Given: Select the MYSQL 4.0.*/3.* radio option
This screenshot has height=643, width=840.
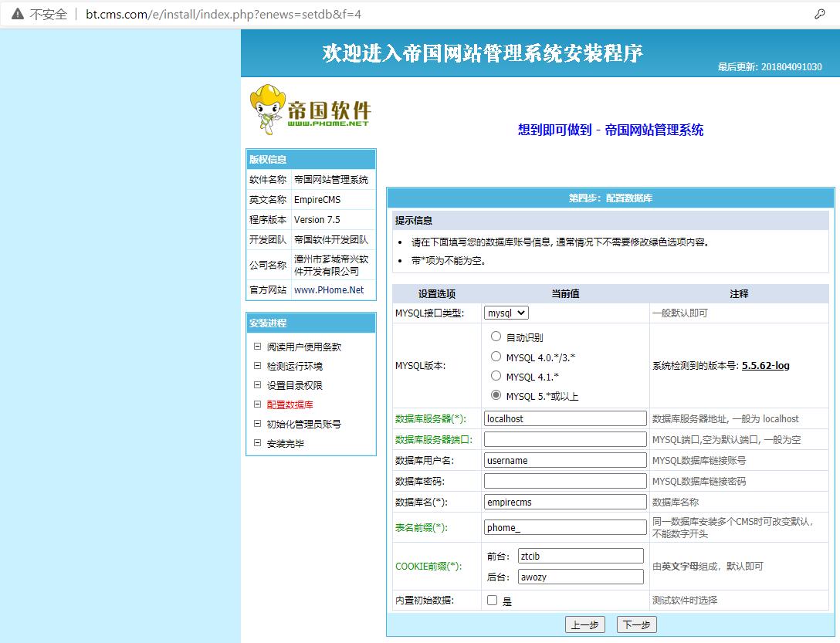Looking at the screenshot, I should [496, 357].
